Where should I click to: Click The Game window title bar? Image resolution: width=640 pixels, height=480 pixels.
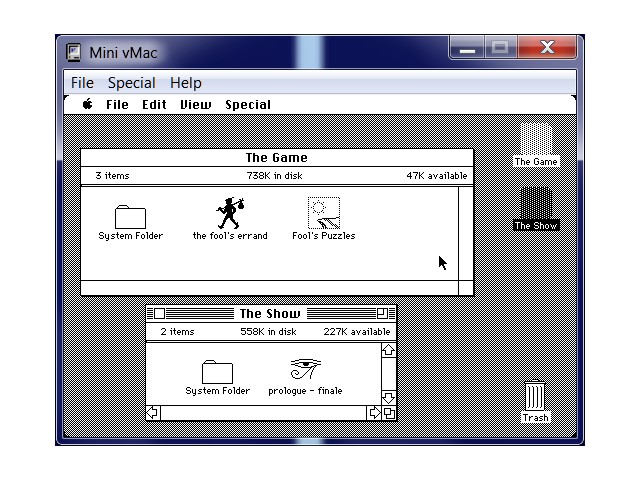click(x=277, y=158)
